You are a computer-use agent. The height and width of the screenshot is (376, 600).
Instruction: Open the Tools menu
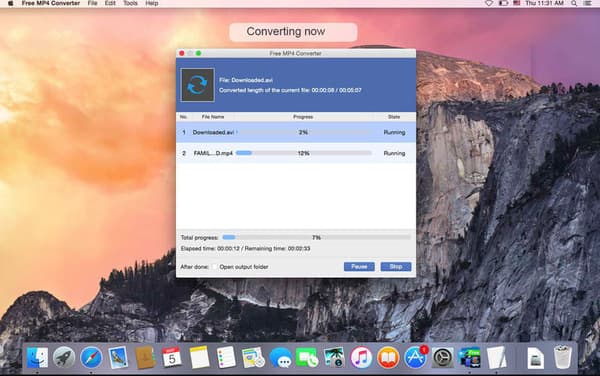130,3
